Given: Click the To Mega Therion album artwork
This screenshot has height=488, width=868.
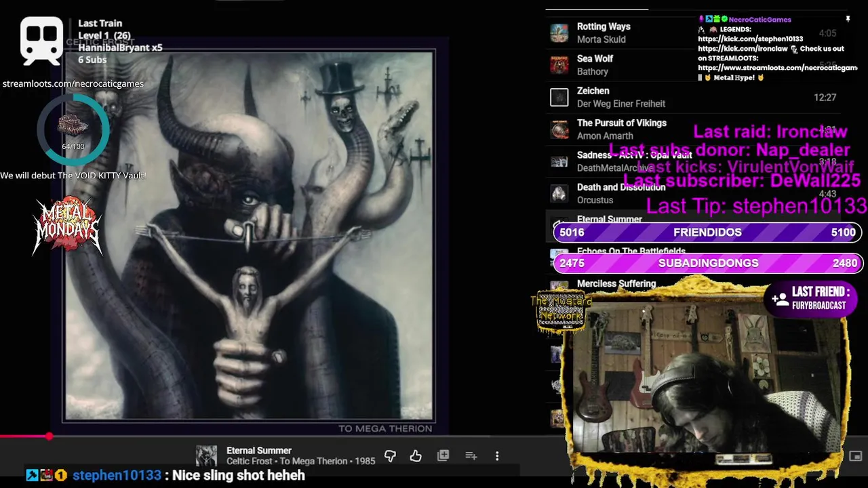Looking at the screenshot, I should click(x=249, y=236).
